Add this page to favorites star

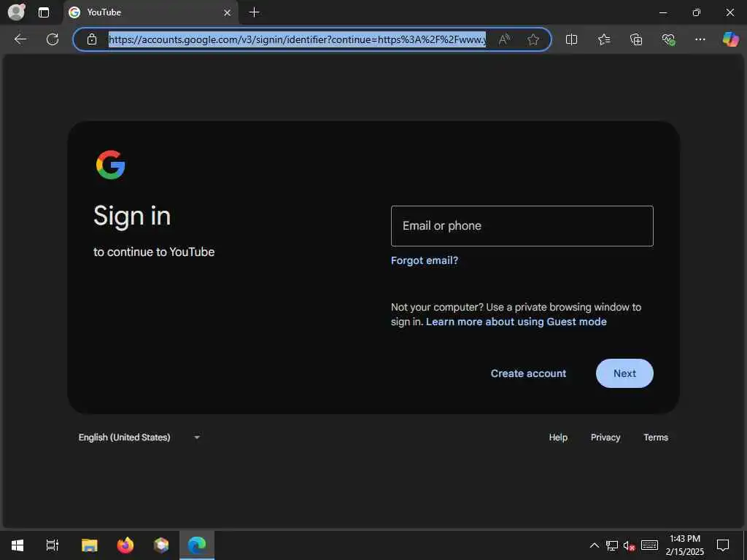click(x=533, y=39)
